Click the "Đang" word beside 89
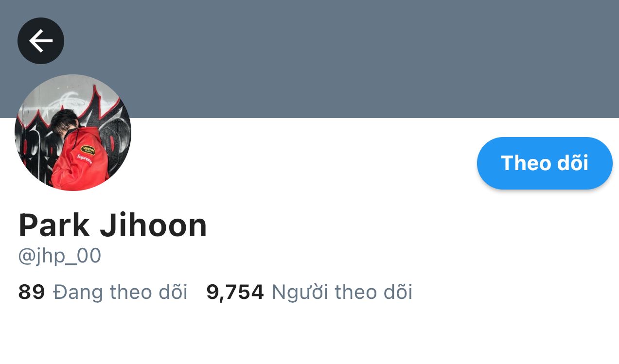Image resolution: width=619 pixels, height=364 pixels. coord(78,292)
